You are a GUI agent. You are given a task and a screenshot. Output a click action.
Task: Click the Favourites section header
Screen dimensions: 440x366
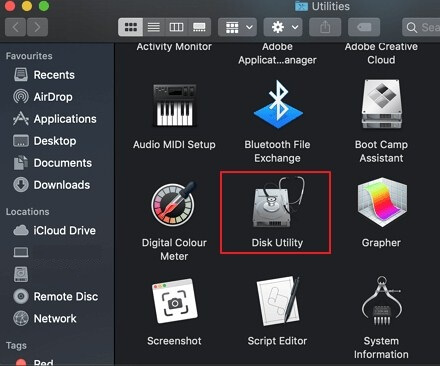click(29, 56)
